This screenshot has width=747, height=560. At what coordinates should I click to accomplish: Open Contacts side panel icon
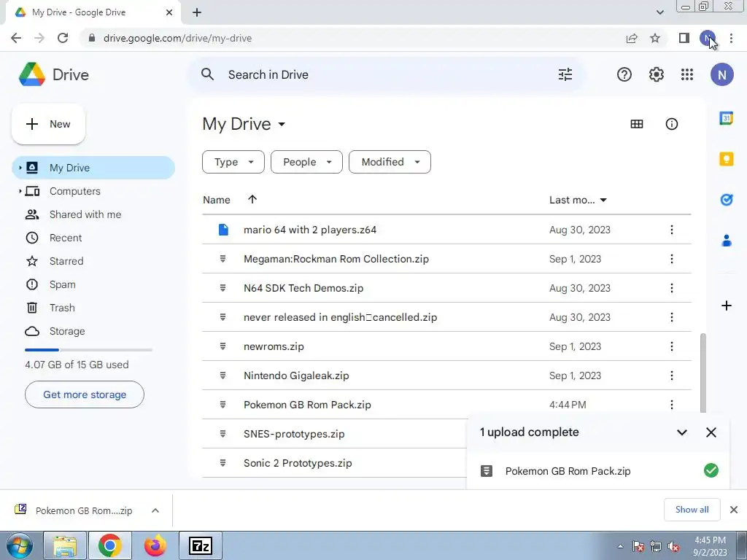pos(726,241)
